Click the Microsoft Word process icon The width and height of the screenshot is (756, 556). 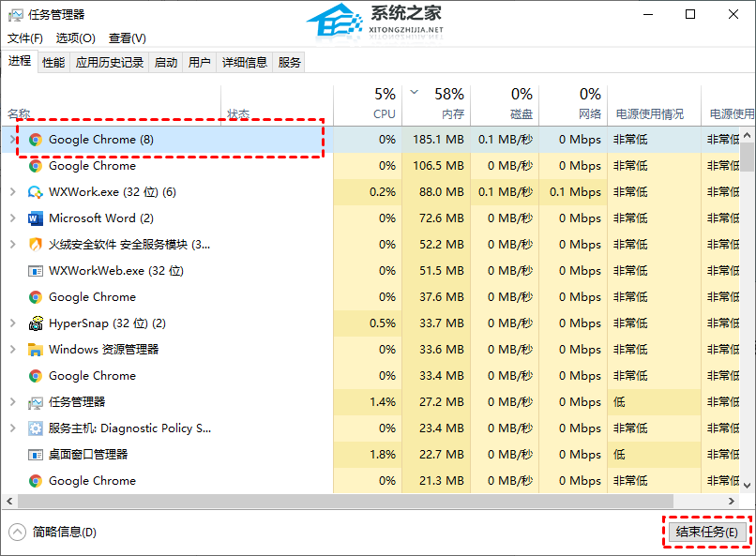(x=36, y=218)
